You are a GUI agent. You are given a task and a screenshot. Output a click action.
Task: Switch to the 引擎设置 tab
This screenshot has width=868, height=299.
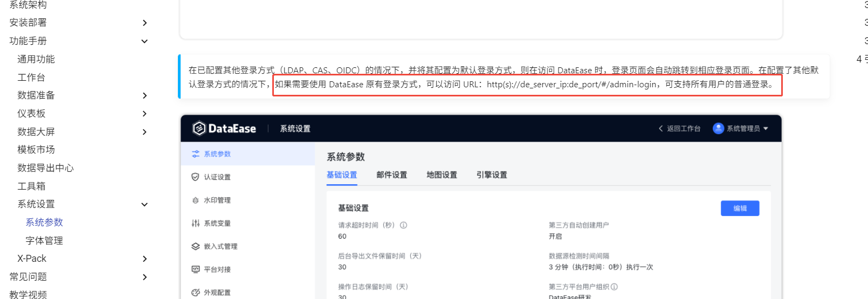(x=492, y=175)
